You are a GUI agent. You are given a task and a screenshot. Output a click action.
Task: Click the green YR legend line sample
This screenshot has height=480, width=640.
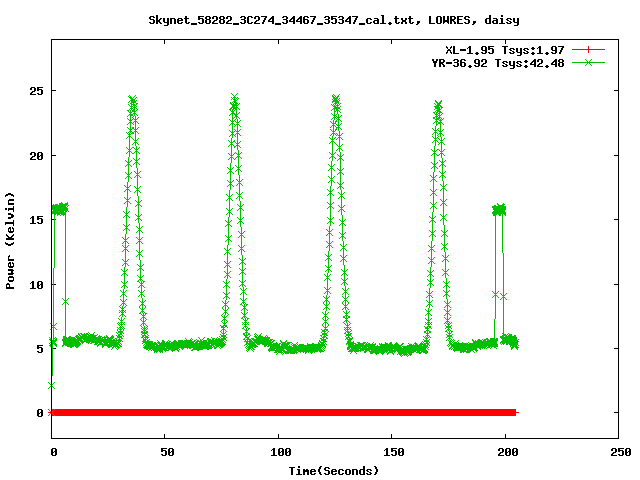point(588,63)
